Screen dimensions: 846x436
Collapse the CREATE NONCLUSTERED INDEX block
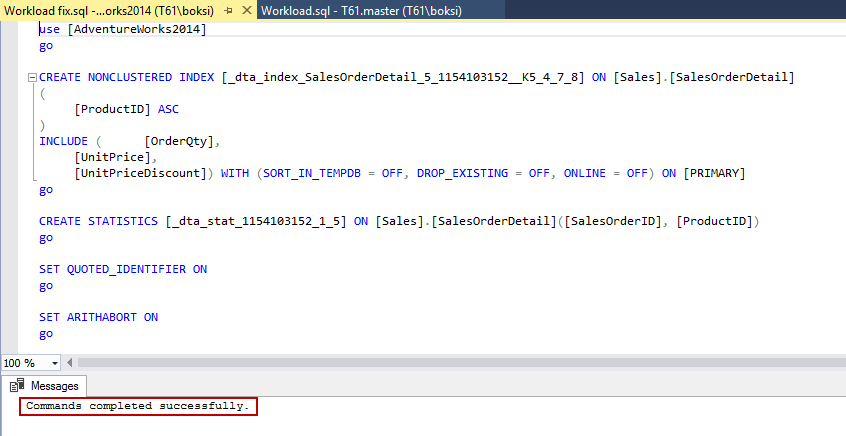(32, 78)
